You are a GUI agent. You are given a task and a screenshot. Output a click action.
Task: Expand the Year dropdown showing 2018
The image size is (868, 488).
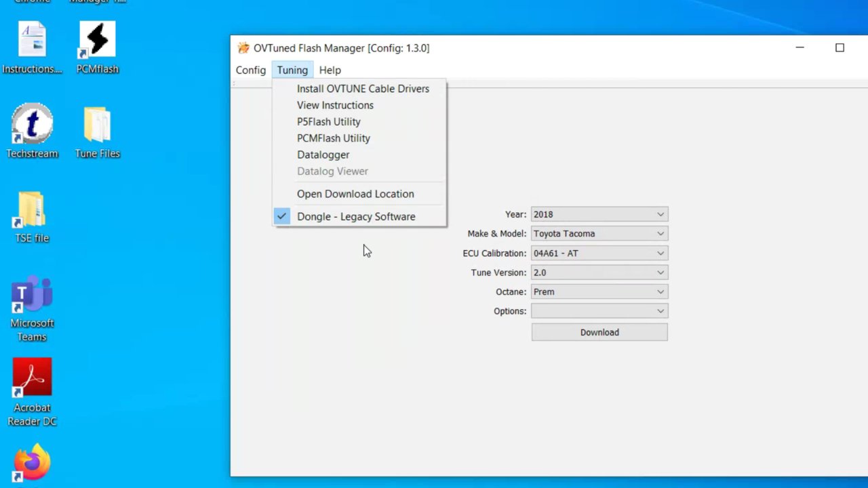599,214
